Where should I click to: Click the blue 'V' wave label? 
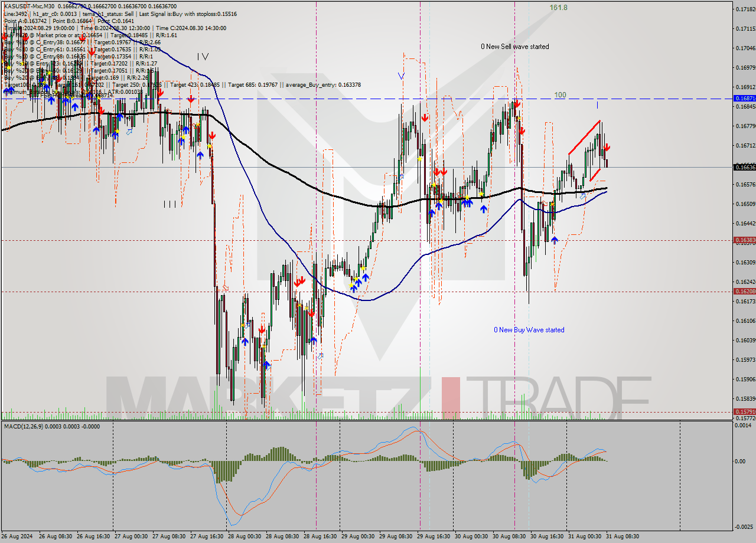coord(401,76)
